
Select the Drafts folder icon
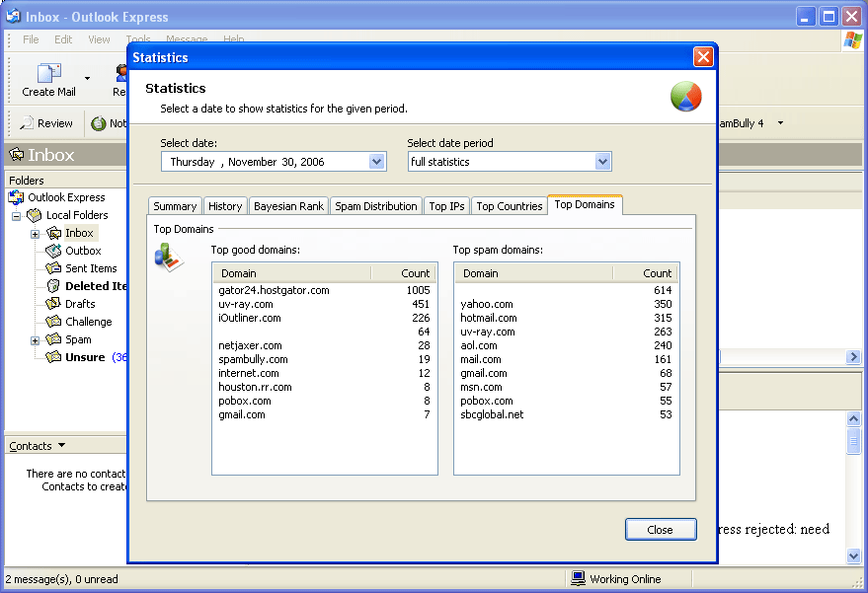point(53,304)
